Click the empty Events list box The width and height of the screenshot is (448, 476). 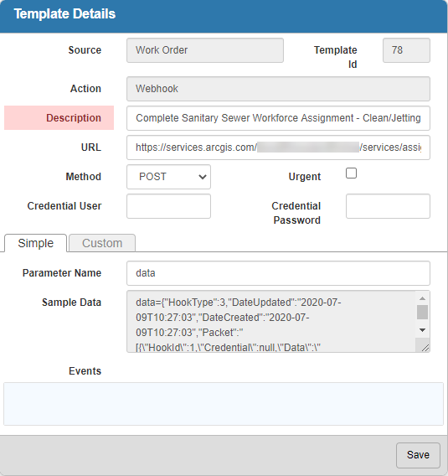click(x=224, y=404)
